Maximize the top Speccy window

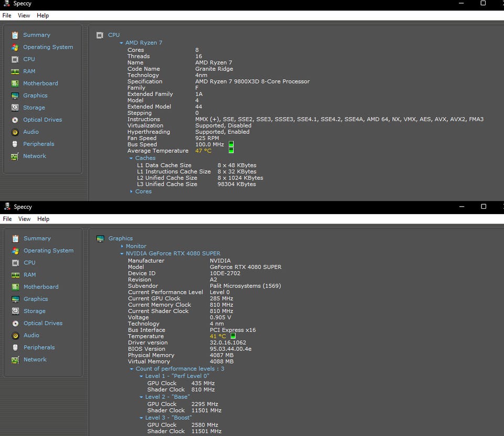point(483,3)
